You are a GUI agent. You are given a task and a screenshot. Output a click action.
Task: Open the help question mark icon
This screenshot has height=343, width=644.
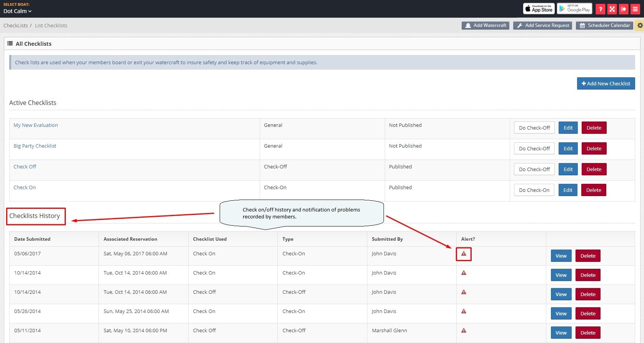click(600, 9)
